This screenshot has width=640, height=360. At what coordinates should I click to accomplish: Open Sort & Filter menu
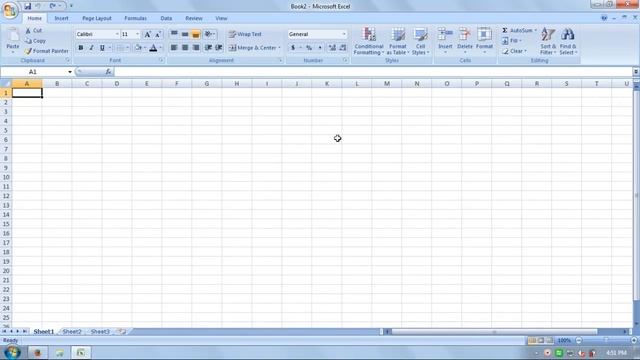[548, 41]
